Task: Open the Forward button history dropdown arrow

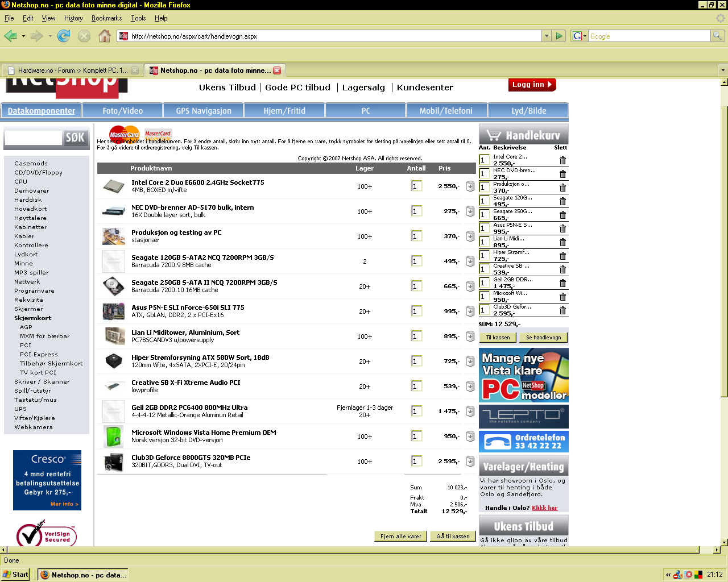Action: tap(50, 36)
